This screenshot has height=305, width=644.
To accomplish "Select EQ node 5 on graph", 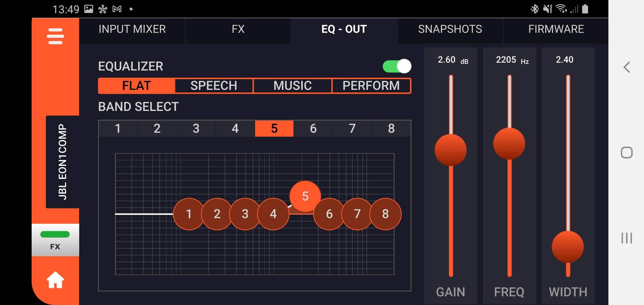I will click(x=305, y=196).
